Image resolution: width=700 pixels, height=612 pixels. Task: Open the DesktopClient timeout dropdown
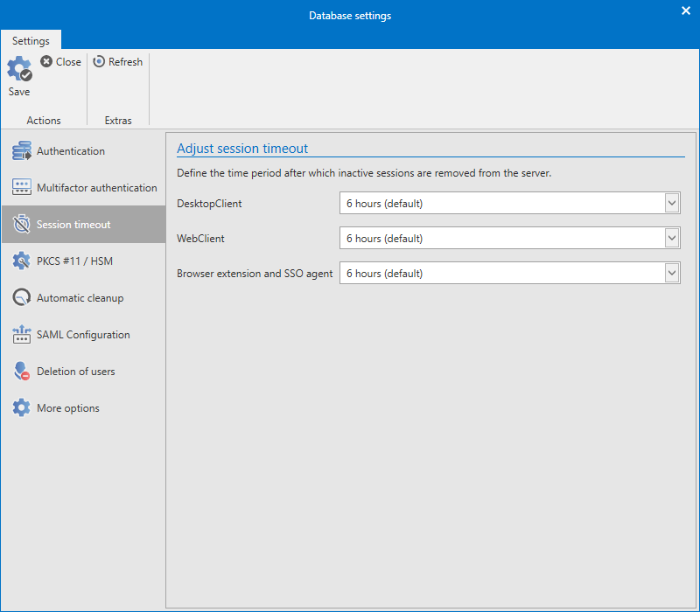[672, 203]
